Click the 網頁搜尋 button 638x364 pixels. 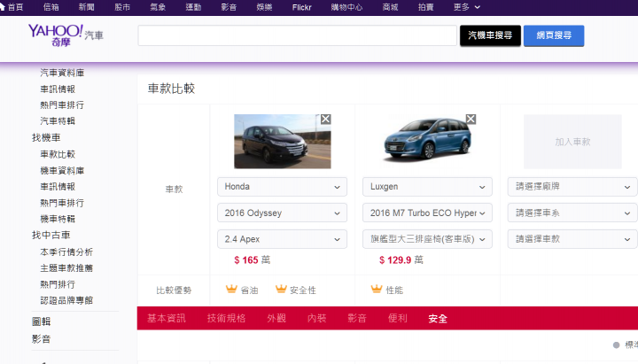click(554, 35)
